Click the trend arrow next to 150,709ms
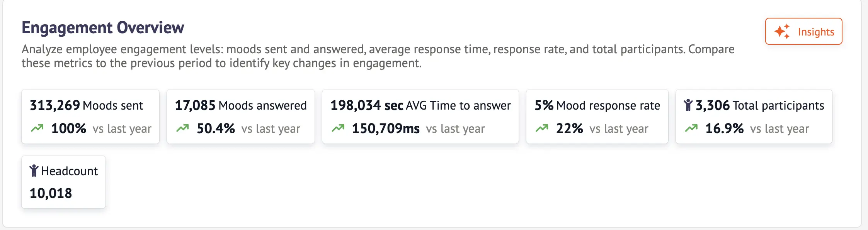The image size is (868, 230). pos(338,128)
